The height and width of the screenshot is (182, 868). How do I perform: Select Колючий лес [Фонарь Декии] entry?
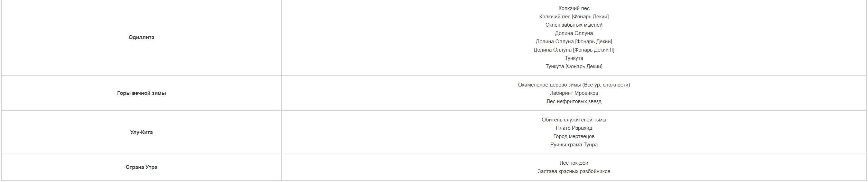tap(574, 17)
